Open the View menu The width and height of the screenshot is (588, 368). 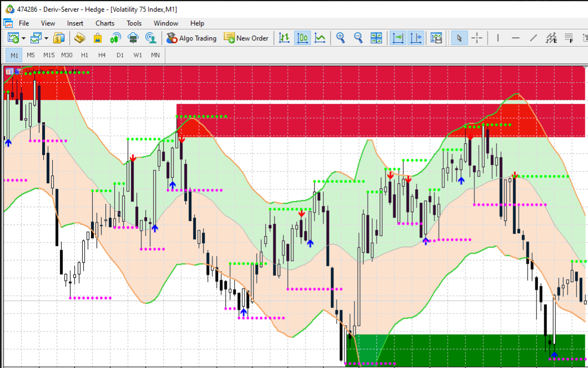(48, 23)
